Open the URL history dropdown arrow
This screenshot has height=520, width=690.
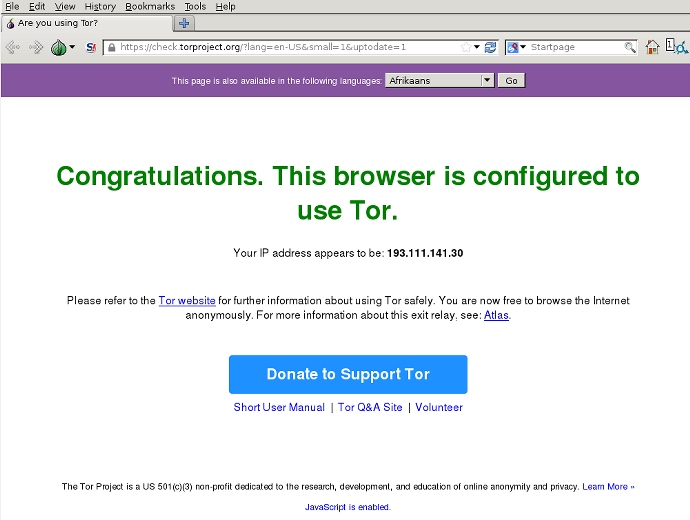(x=477, y=47)
